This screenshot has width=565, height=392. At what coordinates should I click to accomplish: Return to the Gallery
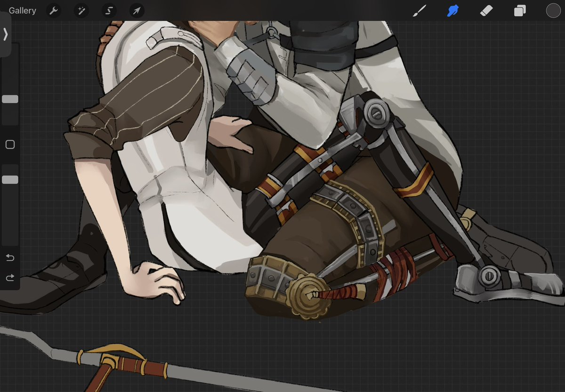(22, 10)
